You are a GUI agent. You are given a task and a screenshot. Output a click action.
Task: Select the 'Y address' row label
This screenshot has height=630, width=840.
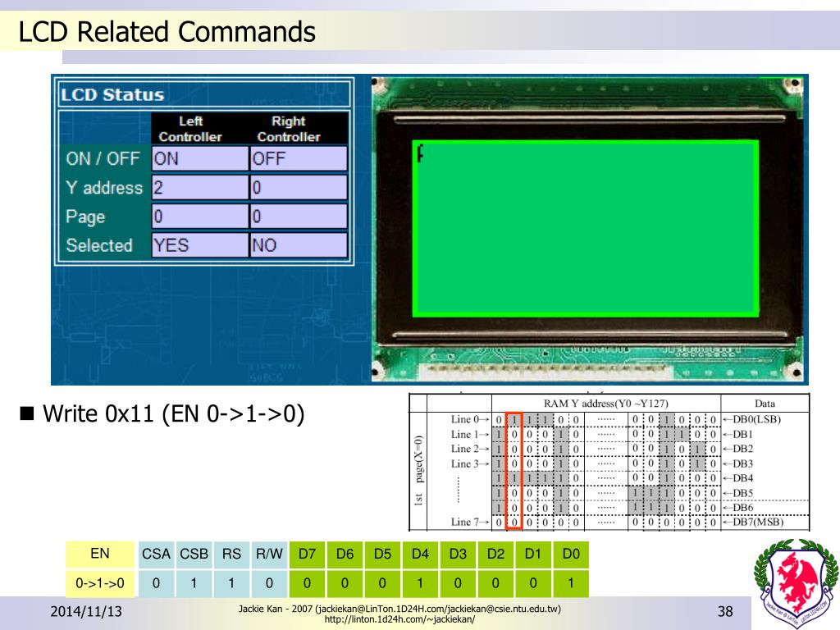tap(104, 188)
